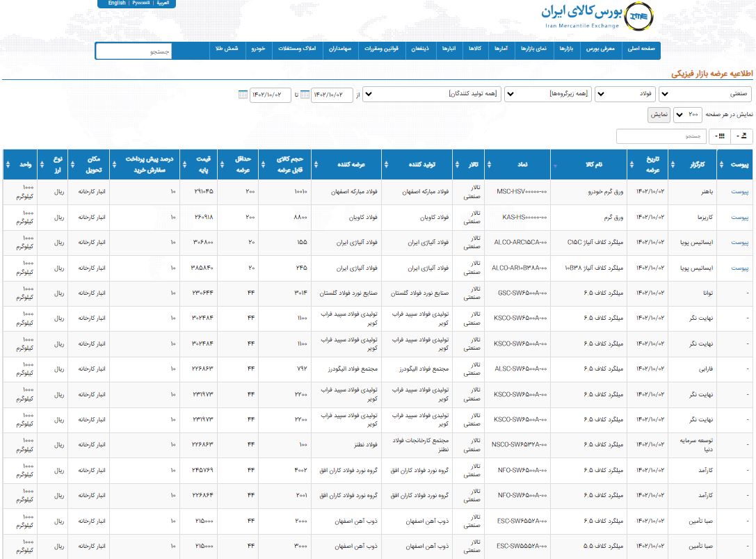This screenshot has width=756, height=559.
Task: Open the rows-per-page dropdown showing ۲۰۰
Action: [x=688, y=115]
